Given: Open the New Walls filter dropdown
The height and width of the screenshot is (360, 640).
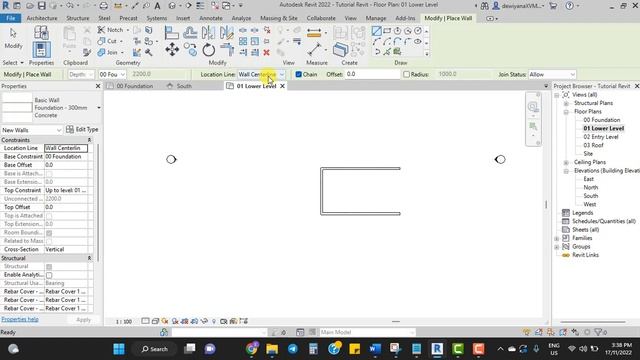Looking at the screenshot, I should click(31, 130).
